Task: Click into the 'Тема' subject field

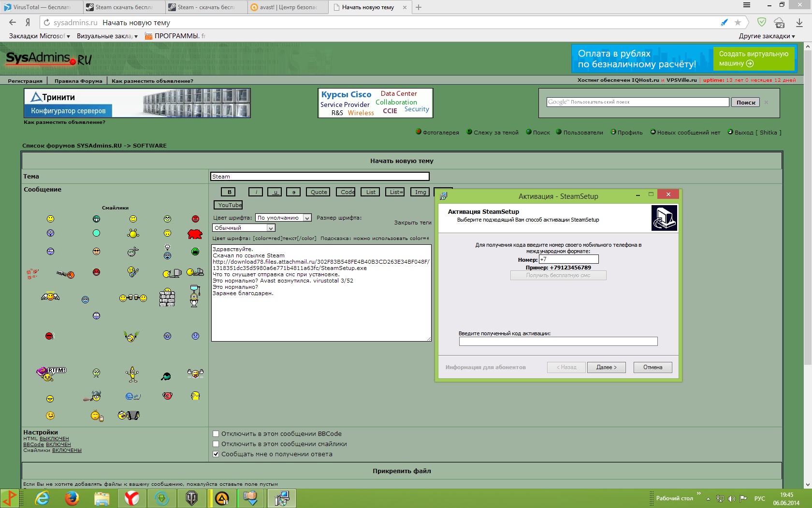Action: (x=319, y=177)
